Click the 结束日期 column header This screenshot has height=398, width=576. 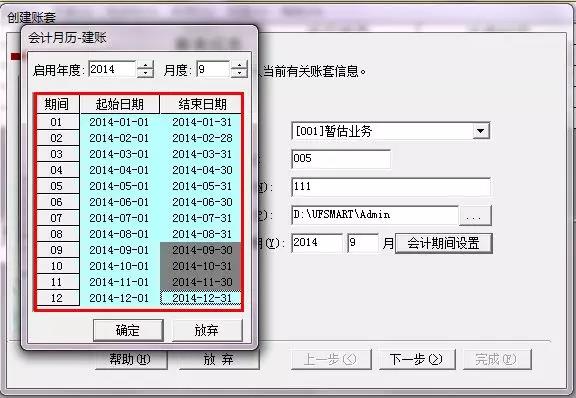tap(201, 104)
